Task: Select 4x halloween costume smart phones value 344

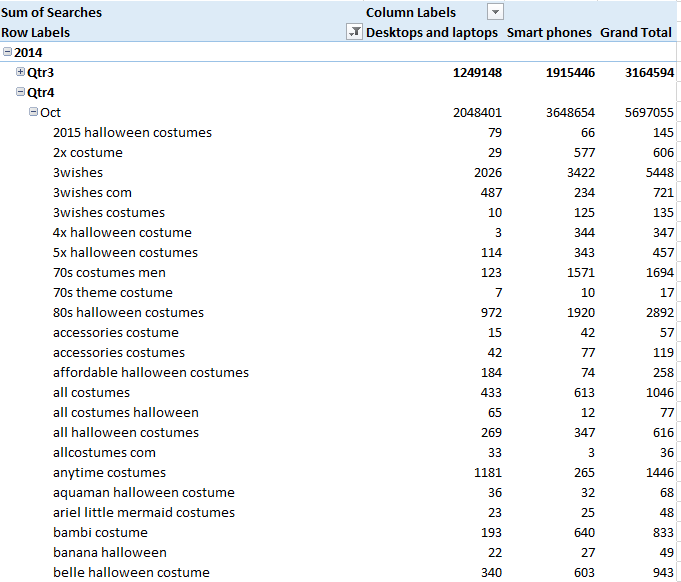Action: point(584,232)
